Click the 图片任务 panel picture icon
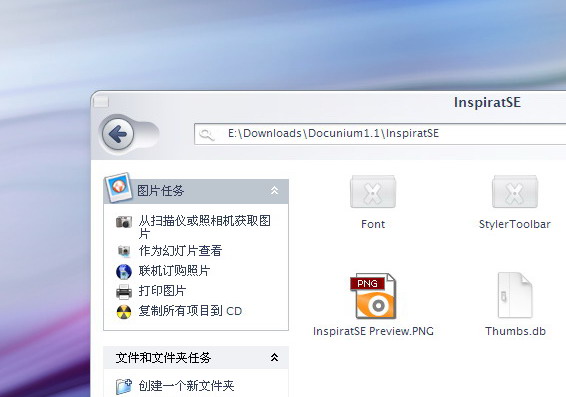The width and height of the screenshot is (566, 397). click(118, 187)
